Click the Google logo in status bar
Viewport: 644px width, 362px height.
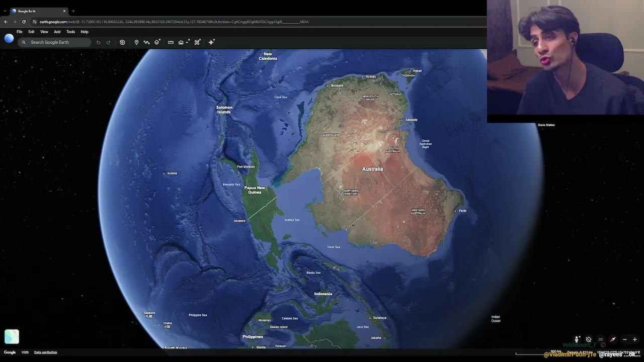pos(10,352)
